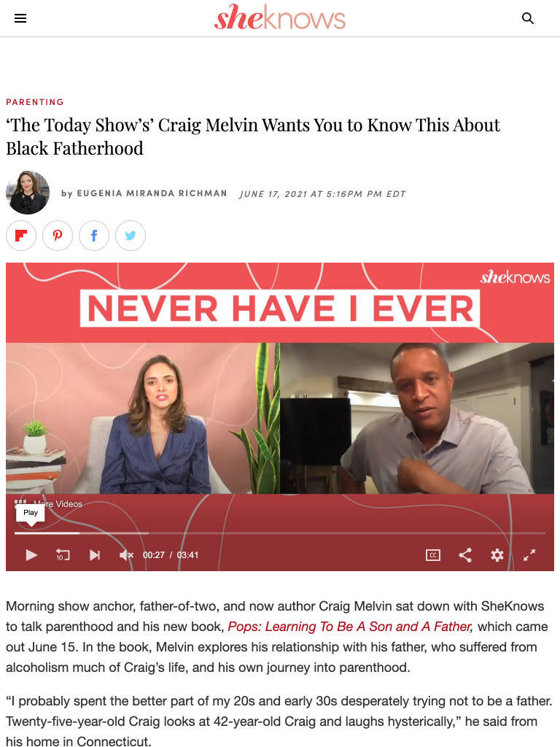Share article on Flipboard

click(x=21, y=236)
